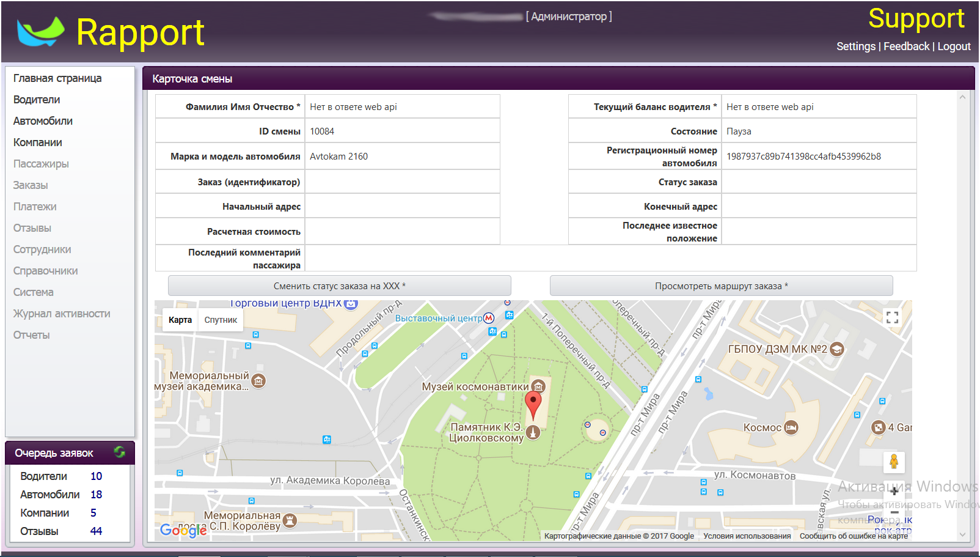Click Мемориальная С.П. Королёву museum icon
This screenshot has height=557, width=980.
pyautogui.click(x=290, y=521)
